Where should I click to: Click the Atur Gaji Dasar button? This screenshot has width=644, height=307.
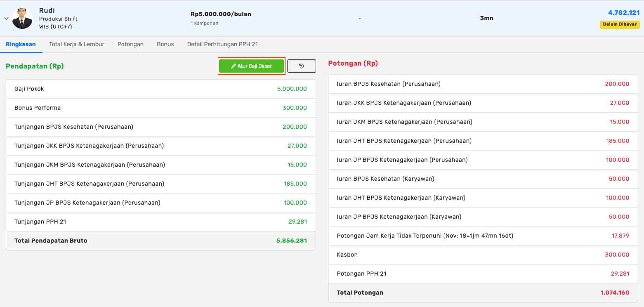(251, 66)
